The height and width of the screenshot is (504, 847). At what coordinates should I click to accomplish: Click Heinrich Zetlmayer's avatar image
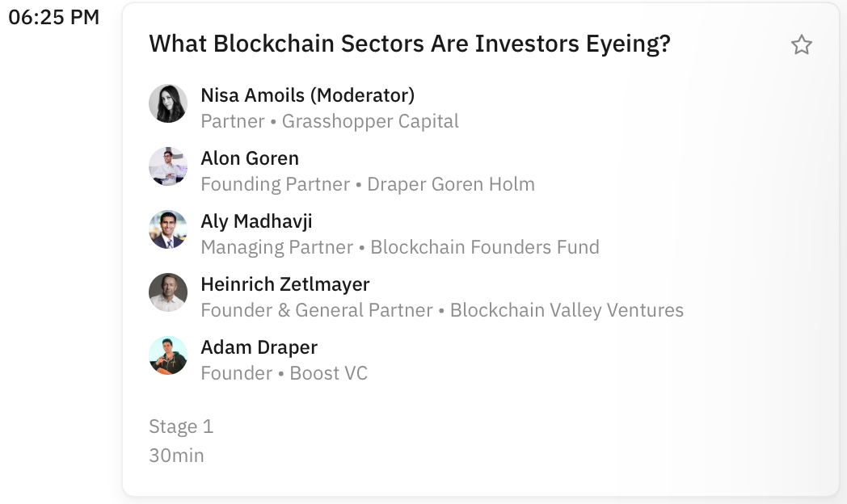pyautogui.click(x=168, y=292)
